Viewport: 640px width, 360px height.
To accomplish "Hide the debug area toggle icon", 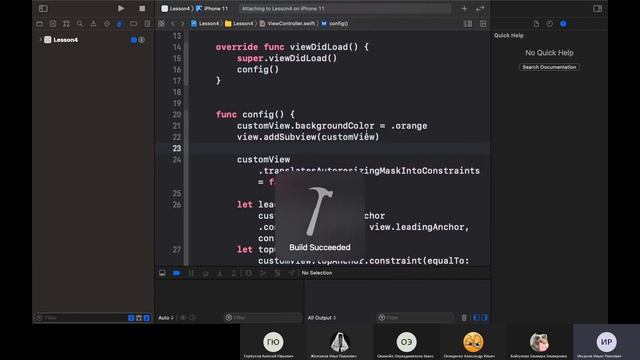I will [x=162, y=273].
